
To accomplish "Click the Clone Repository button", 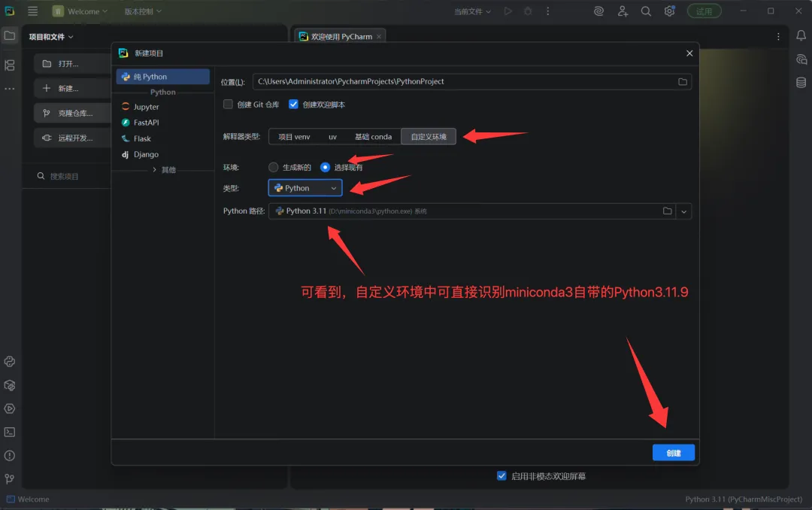I will tap(72, 113).
